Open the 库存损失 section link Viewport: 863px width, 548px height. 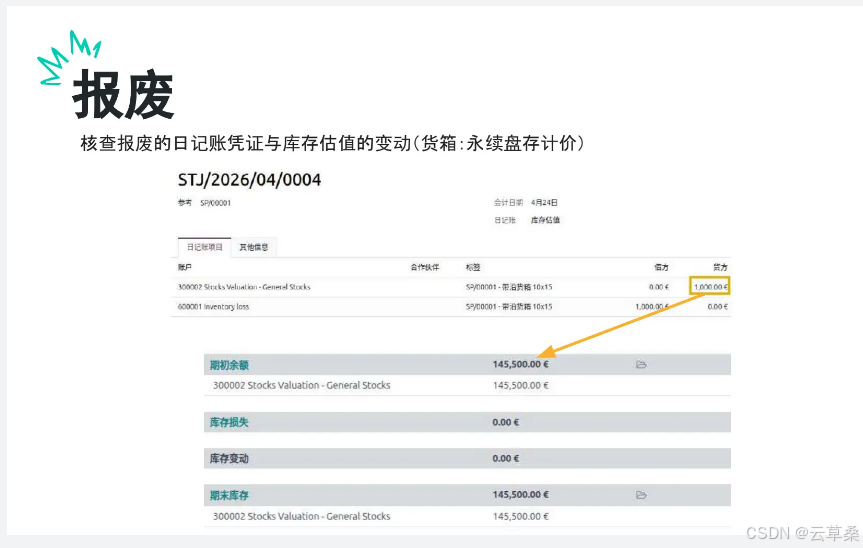point(229,423)
